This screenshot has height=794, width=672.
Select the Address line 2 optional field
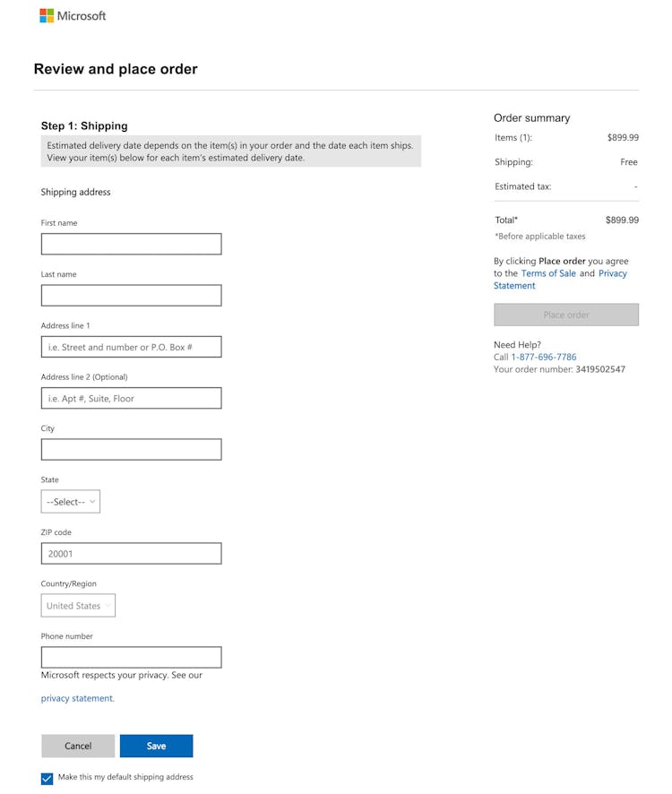pyautogui.click(x=131, y=398)
